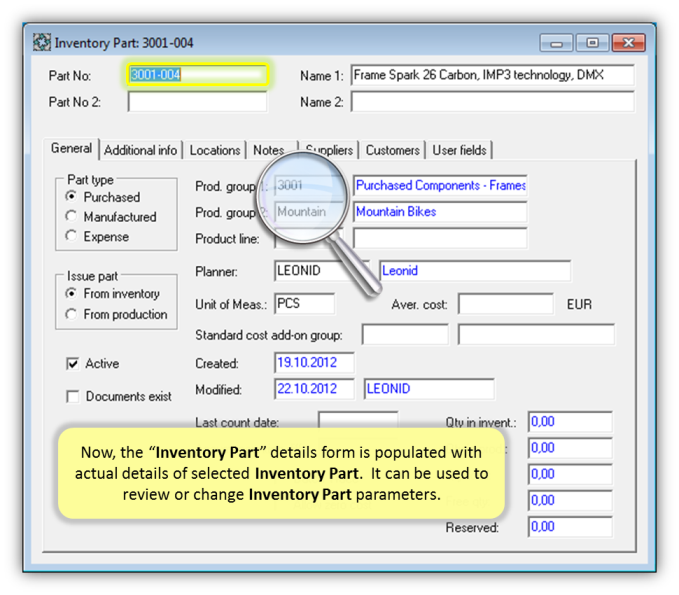The height and width of the screenshot is (595, 679).
Task: Toggle the Active checkbox
Action: [73, 363]
